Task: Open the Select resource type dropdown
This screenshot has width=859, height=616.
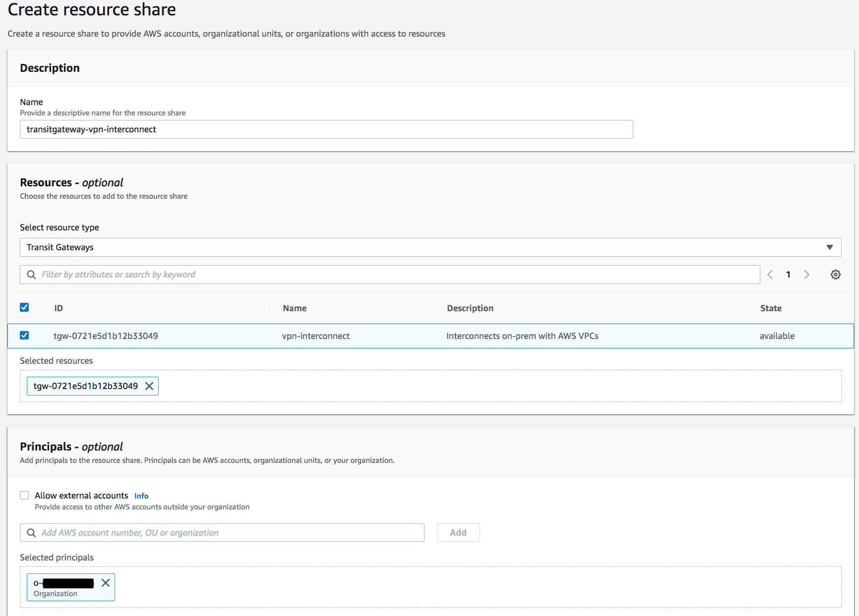Action: pos(430,247)
